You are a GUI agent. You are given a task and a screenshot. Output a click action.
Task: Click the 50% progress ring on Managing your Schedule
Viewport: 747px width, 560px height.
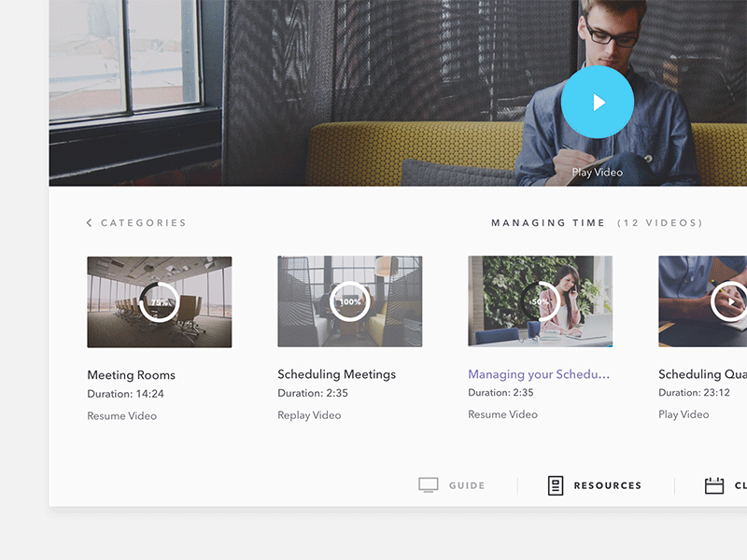click(542, 301)
